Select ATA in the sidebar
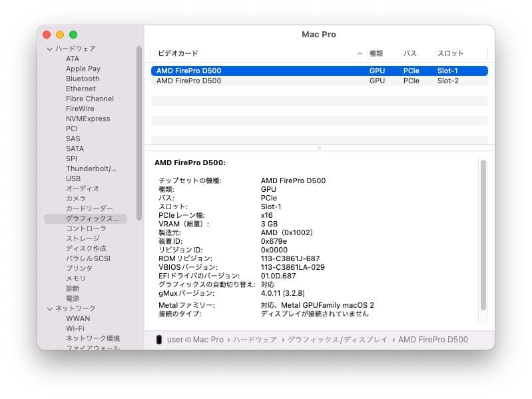 73,59
